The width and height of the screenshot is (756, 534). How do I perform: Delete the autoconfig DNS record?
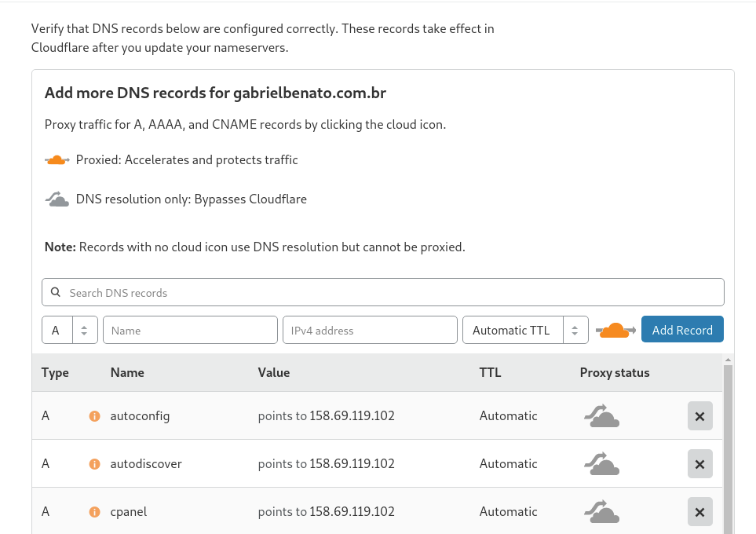pyautogui.click(x=700, y=416)
